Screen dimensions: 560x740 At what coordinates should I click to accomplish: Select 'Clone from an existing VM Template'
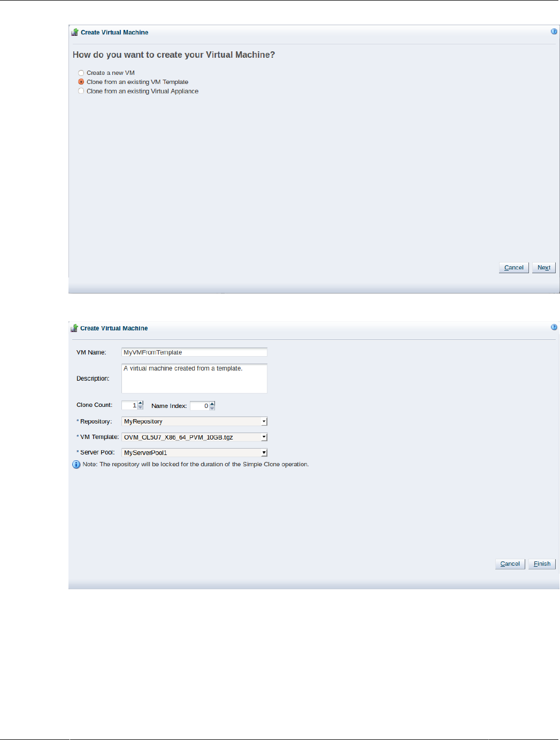point(81,82)
